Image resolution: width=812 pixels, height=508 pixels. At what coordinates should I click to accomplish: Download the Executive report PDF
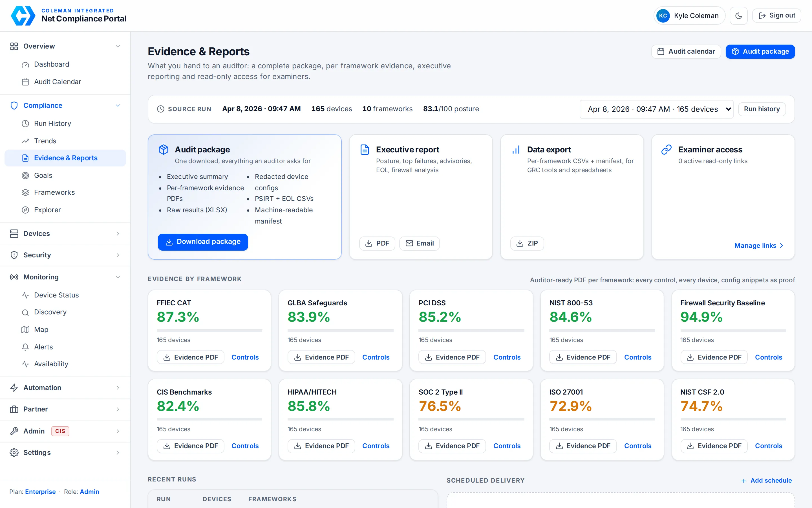pyautogui.click(x=377, y=244)
